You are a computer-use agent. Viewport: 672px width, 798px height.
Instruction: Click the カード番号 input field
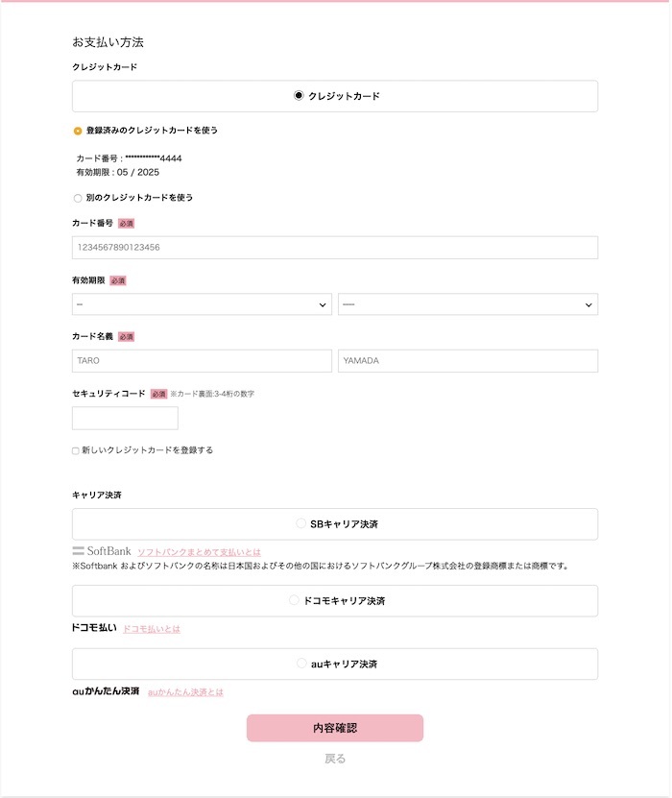335,248
